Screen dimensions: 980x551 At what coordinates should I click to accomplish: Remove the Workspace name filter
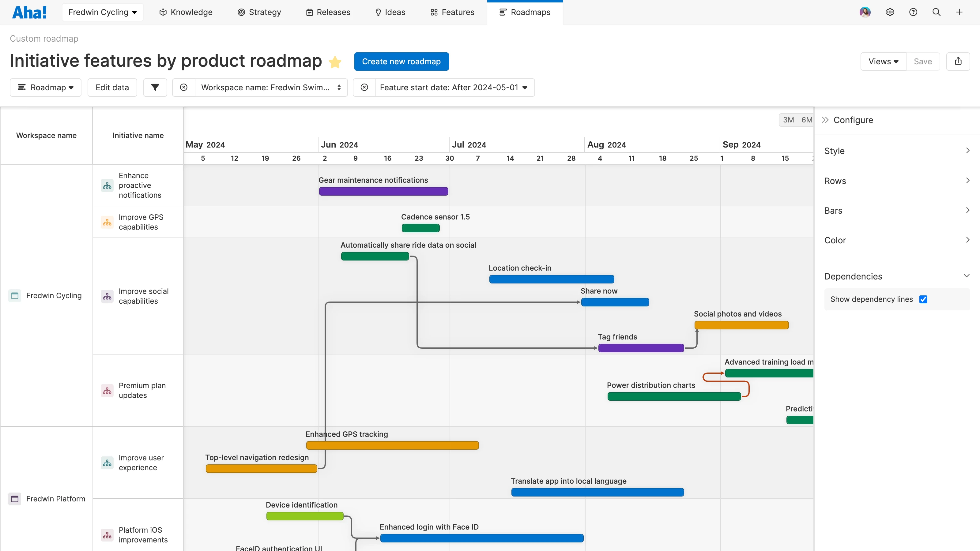click(x=184, y=88)
